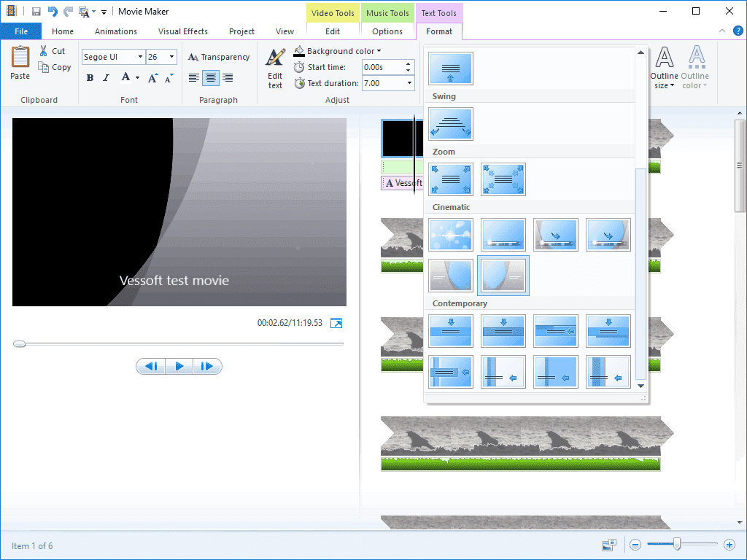Select the second Contemporary text effect
The width and height of the screenshot is (747, 560).
point(503,331)
